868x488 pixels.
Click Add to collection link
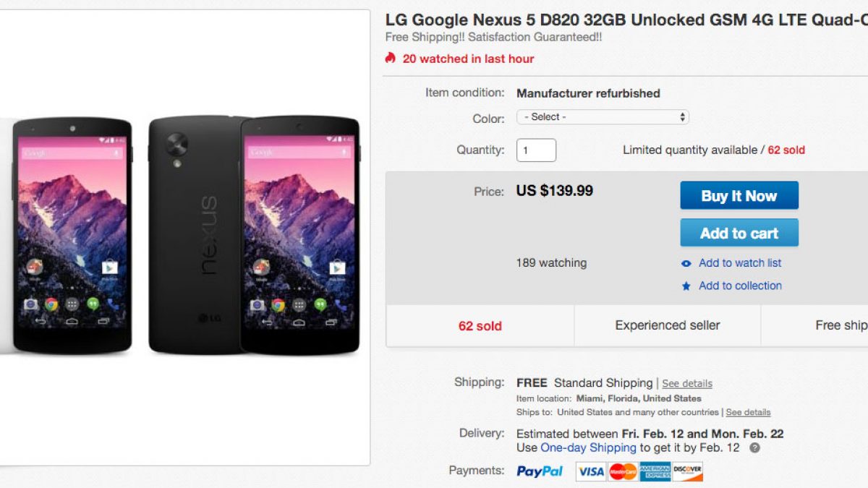[x=740, y=286]
